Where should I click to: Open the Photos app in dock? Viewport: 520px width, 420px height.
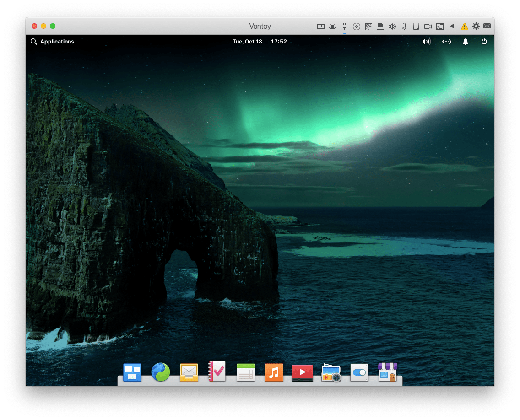click(331, 373)
